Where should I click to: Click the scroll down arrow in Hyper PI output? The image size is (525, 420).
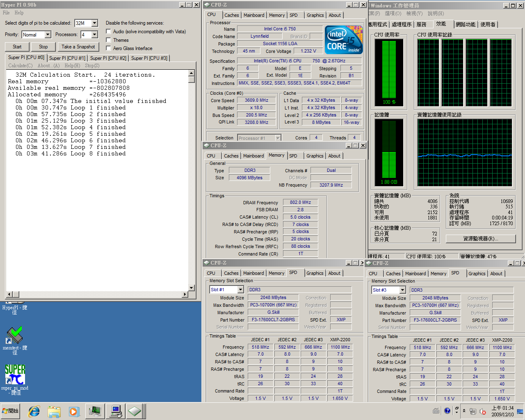(192, 288)
